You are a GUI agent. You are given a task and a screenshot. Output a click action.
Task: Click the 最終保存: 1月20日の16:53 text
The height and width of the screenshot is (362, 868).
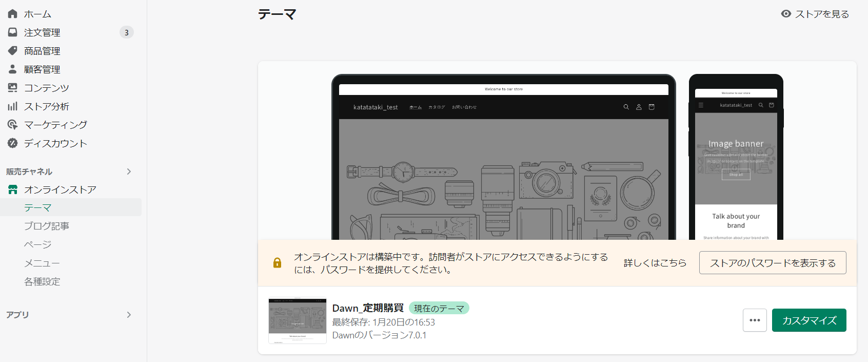click(384, 322)
